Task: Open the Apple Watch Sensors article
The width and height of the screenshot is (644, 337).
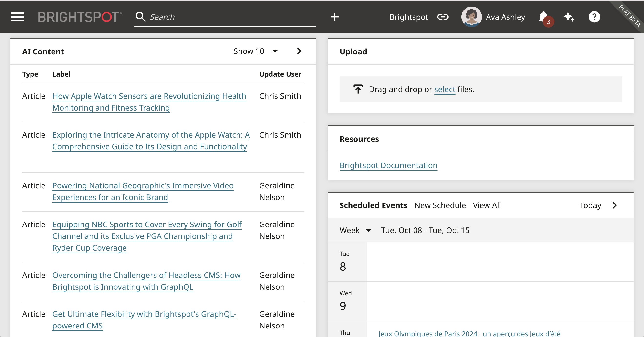Action: pos(149,102)
